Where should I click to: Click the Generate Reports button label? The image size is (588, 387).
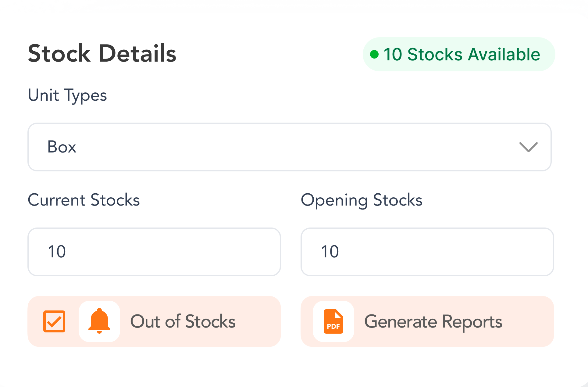point(433,321)
